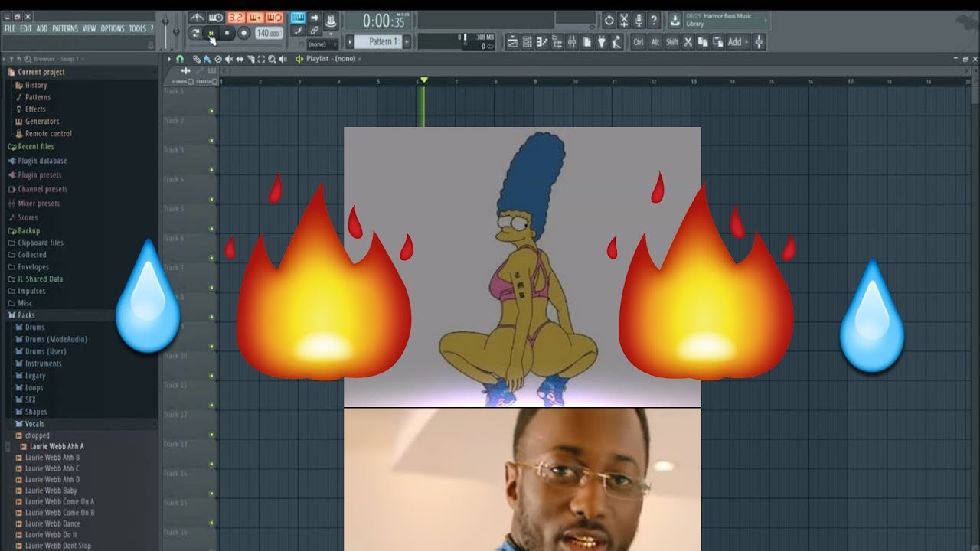
Task: Open the playlist options menu arrow
Action: [169, 59]
